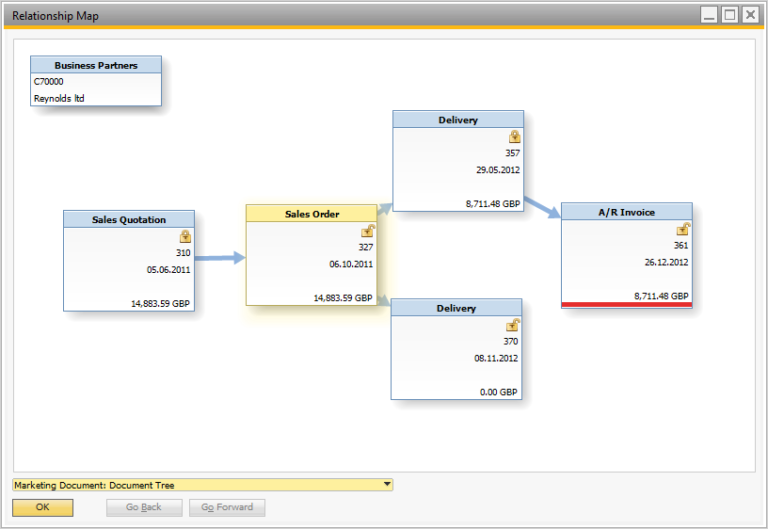Screen dimensions: 768x529
Task: Click the unlocked padlock icon in Sales Order
Action: (367, 231)
